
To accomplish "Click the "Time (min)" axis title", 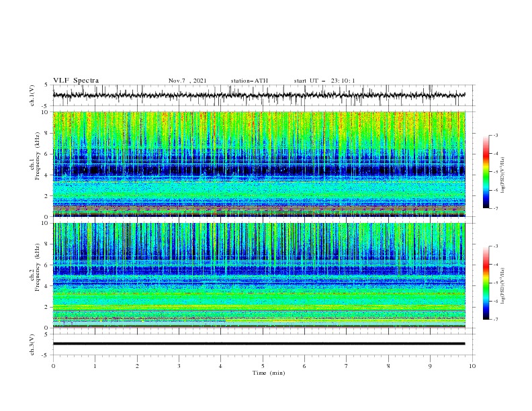I will coord(269,373).
